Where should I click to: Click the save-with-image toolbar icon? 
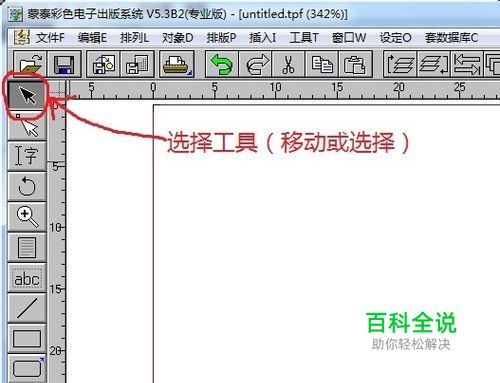(x=103, y=64)
